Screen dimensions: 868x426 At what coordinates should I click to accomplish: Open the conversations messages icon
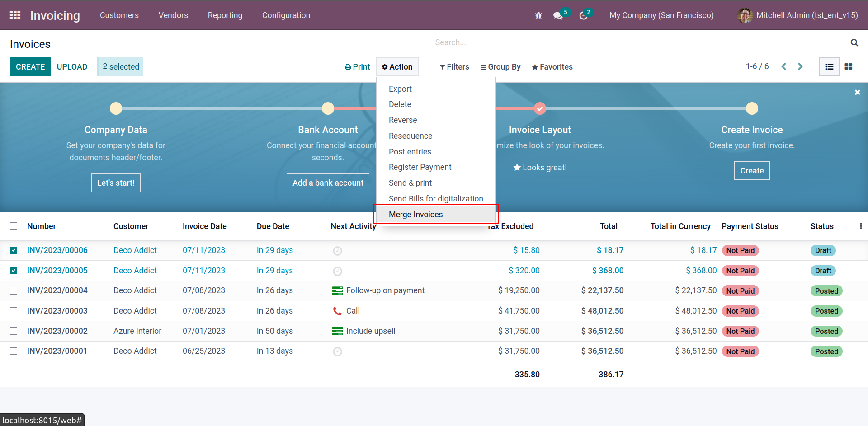[x=558, y=15]
